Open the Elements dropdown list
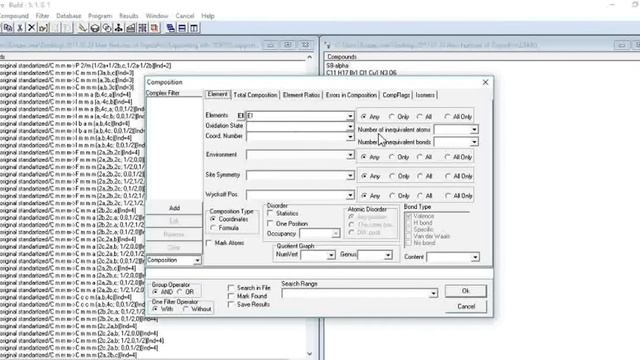 coord(350,116)
